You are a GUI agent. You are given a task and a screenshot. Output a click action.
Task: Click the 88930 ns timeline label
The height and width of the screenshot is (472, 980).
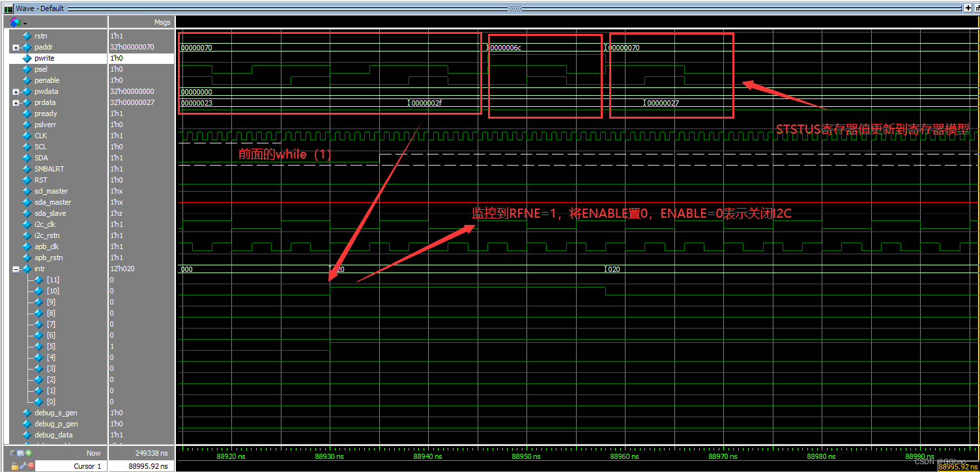coord(329,456)
